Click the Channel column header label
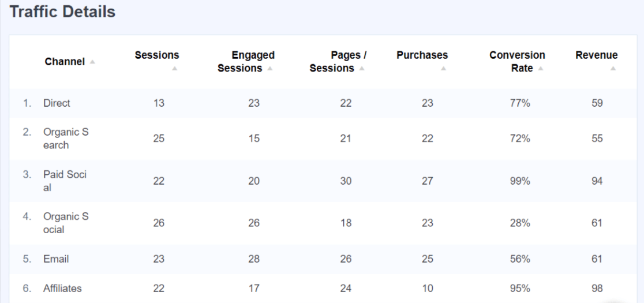 pyautogui.click(x=65, y=62)
